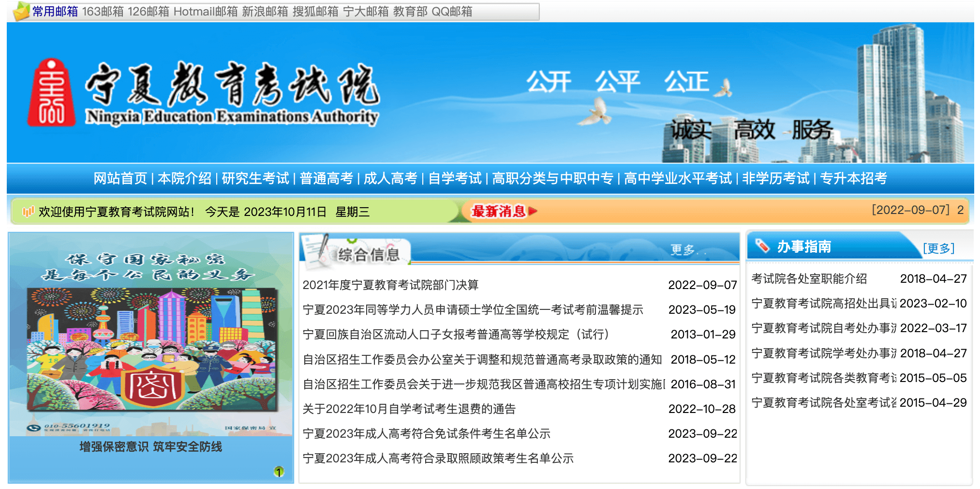Image resolution: width=980 pixels, height=489 pixels.
Task: Open 高中学业水平考试 navigation item
Action: pos(677,179)
